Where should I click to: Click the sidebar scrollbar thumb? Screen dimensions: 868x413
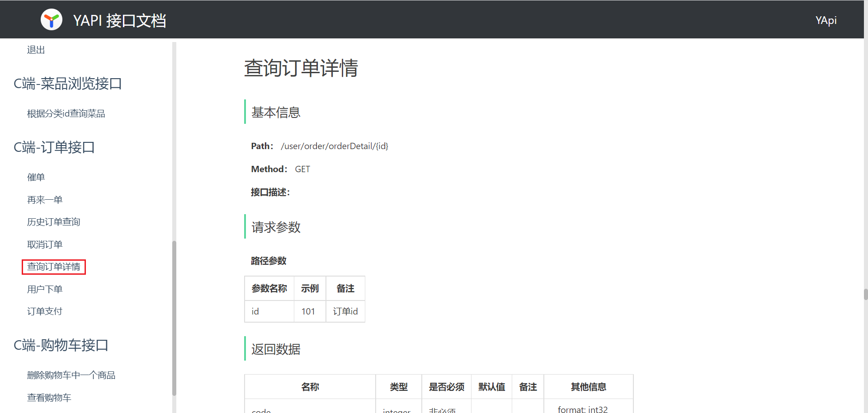(x=174, y=316)
